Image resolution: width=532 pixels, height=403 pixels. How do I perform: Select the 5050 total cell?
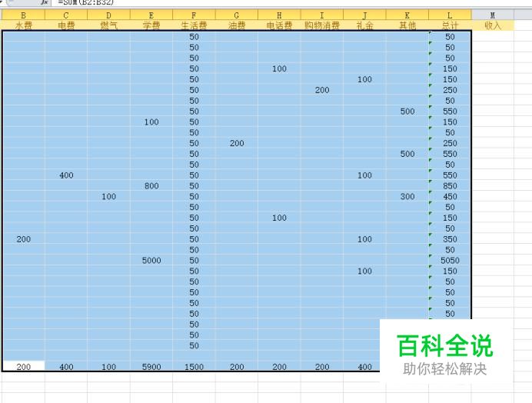click(450, 261)
